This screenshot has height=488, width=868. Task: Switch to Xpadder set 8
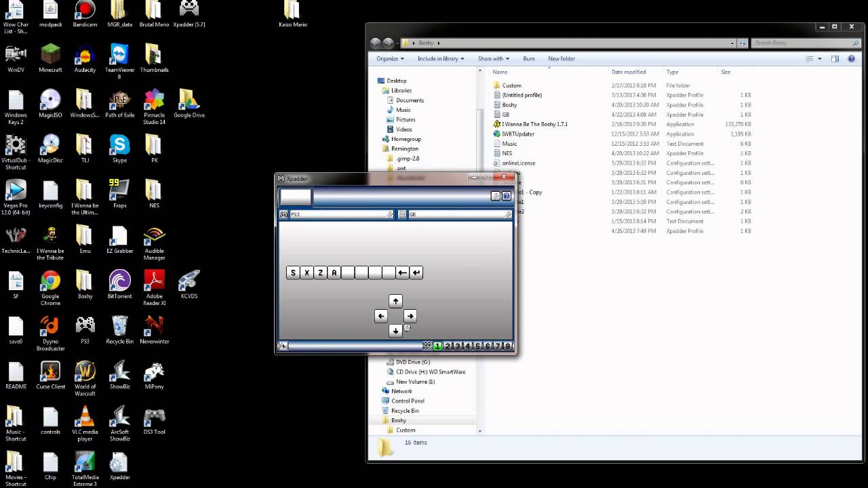507,346
